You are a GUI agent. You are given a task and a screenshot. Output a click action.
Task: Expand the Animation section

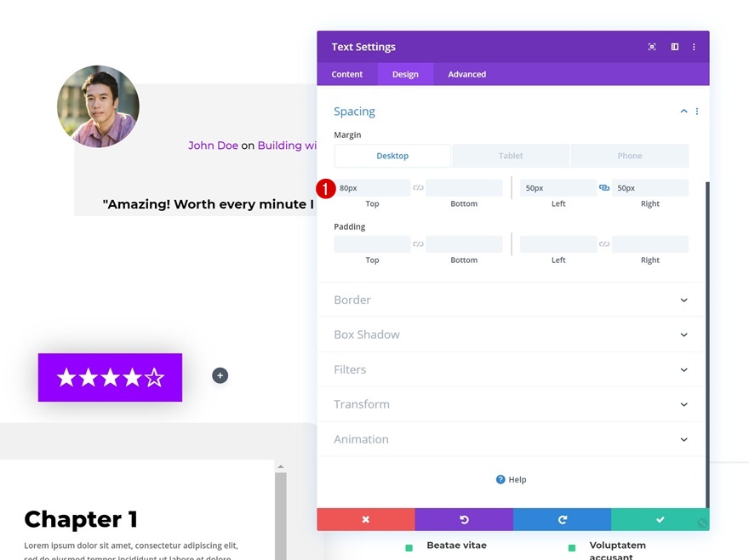[x=512, y=439]
